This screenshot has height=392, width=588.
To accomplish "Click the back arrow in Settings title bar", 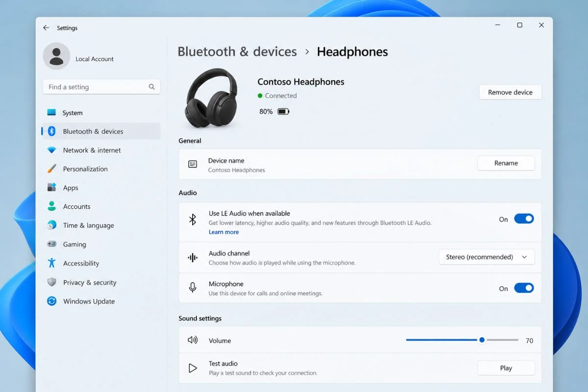I will click(x=46, y=28).
